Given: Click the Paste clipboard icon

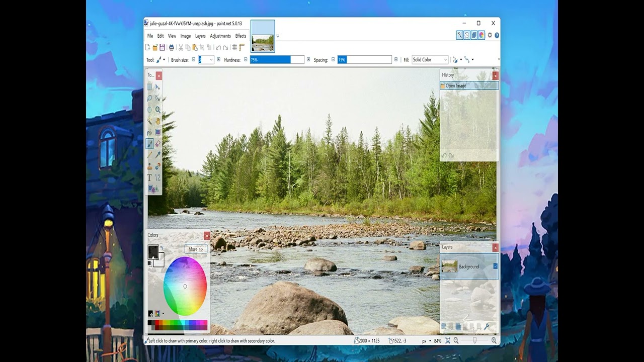Looking at the screenshot, I should (195, 47).
